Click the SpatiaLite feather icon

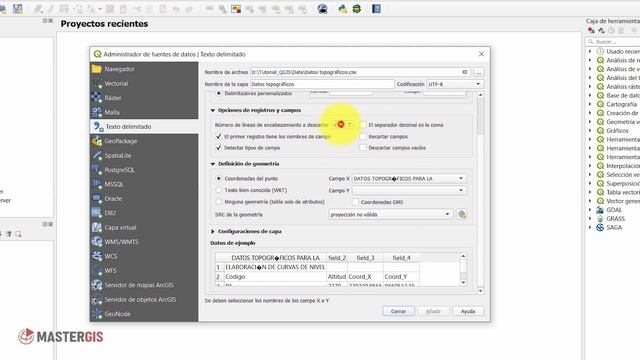point(97,156)
